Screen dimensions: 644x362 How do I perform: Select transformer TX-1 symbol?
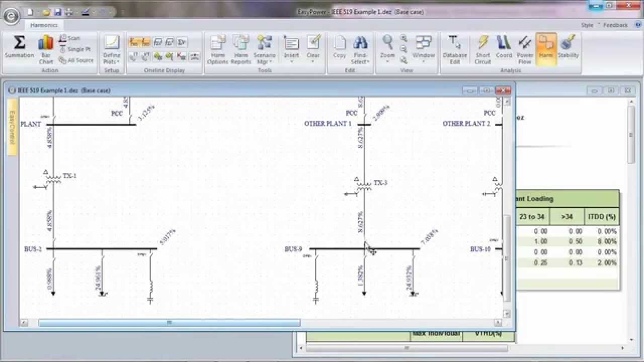[x=53, y=178]
